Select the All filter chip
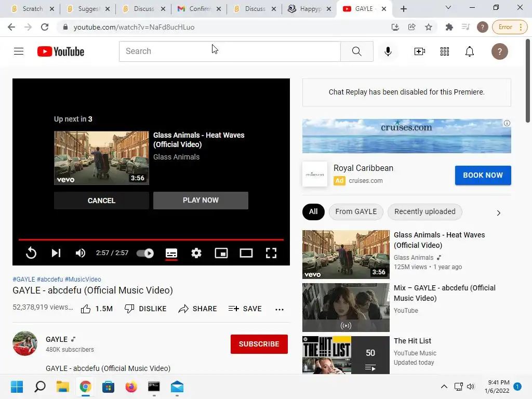 [313, 212]
